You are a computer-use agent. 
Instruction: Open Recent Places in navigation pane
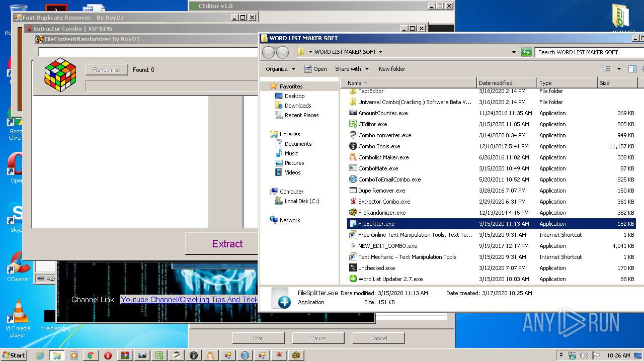[x=301, y=115]
